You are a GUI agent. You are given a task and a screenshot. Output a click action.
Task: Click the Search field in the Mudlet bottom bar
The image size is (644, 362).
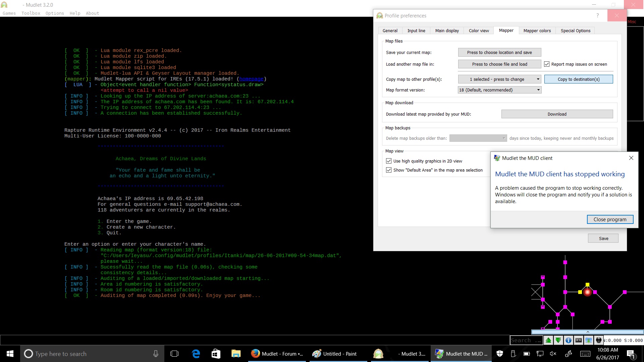pos(526,340)
